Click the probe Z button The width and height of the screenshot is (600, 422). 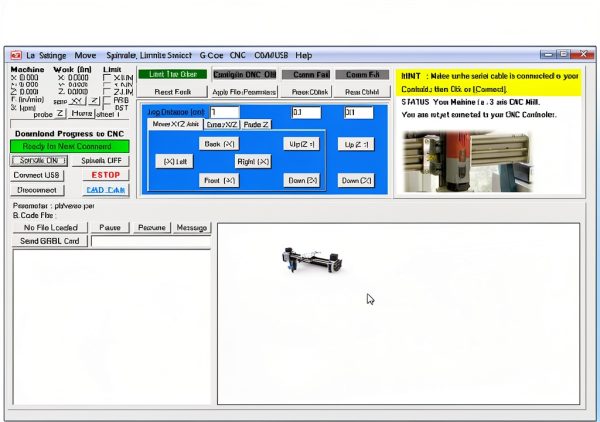pos(60,113)
